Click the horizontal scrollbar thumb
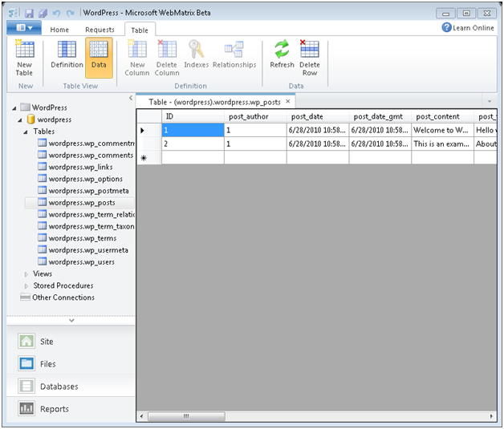Image resolution: width=504 pixels, height=429 pixels. coord(186,416)
